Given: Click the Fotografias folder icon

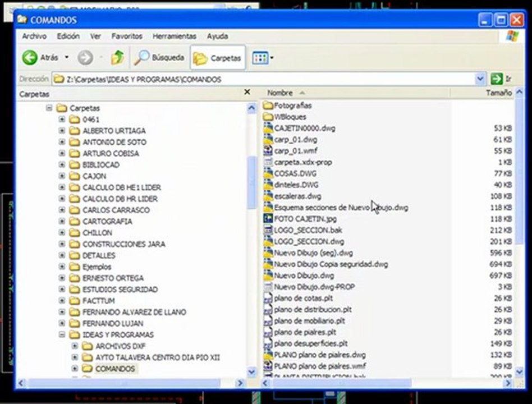Looking at the screenshot, I should click(268, 105).
